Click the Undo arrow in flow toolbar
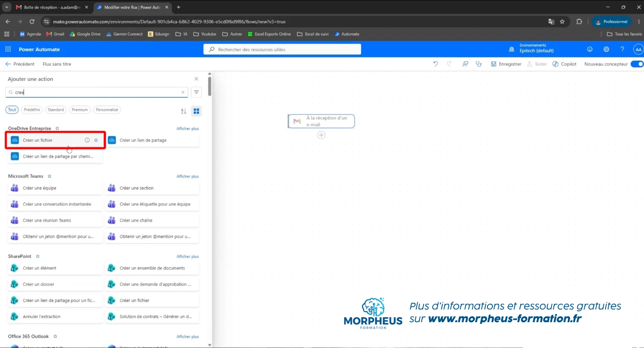This screenshot has width=644, height=348. [435, 64]
